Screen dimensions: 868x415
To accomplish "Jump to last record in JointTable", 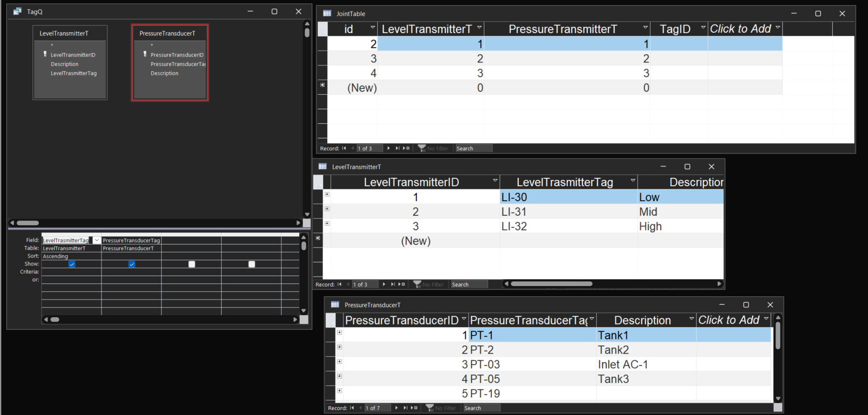I will coord(397,148).
